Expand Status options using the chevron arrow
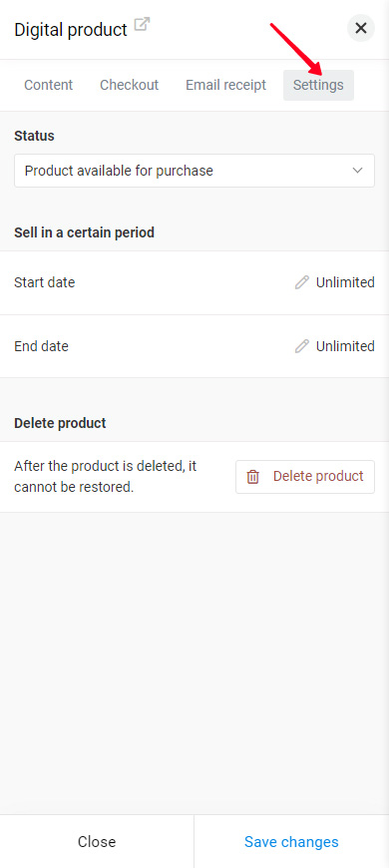Screen dimensions: 389x868 (x=357, y=171)
